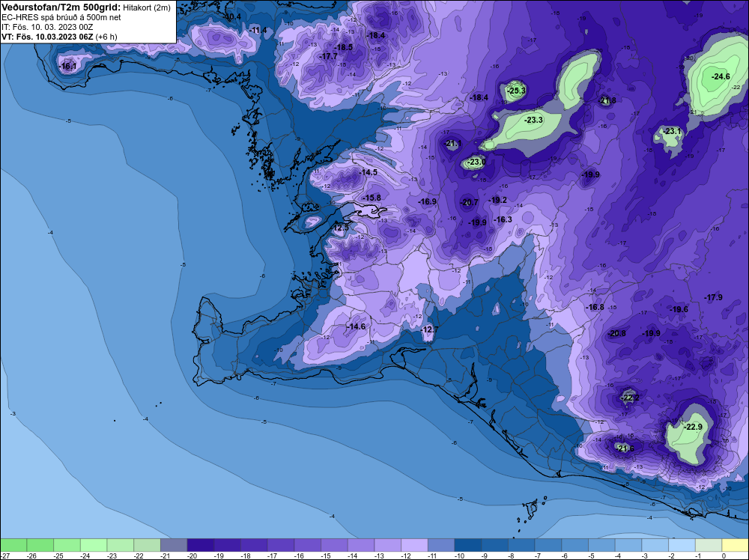Screen dimensions: 749x560
Task: Click the -16.1 temperature label
Action: click(x=67, y=67)
